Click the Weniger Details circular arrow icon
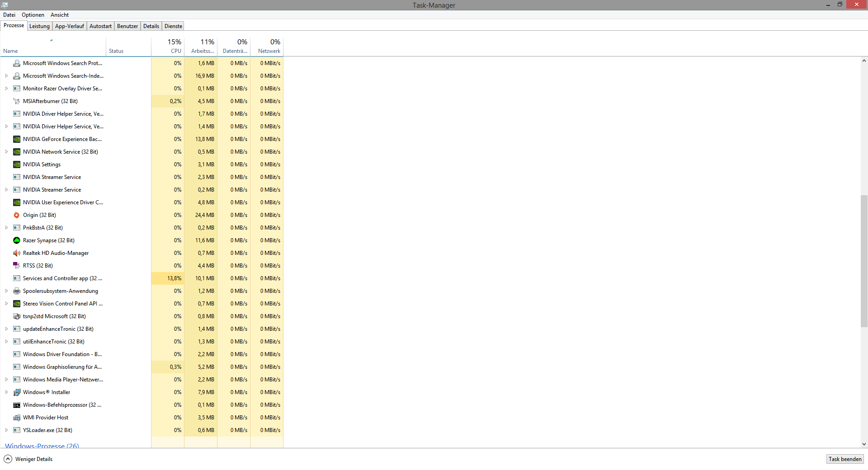Image resolution: width=868 pixels, height=470 pixels. (8, 459)
